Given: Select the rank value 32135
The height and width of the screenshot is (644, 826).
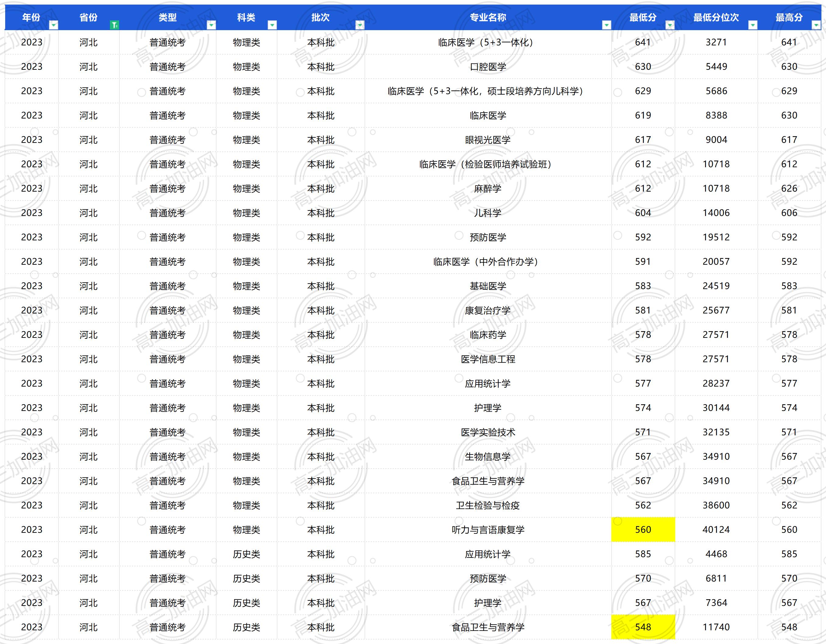Looking at the screenshot, I should coord(716,432).
